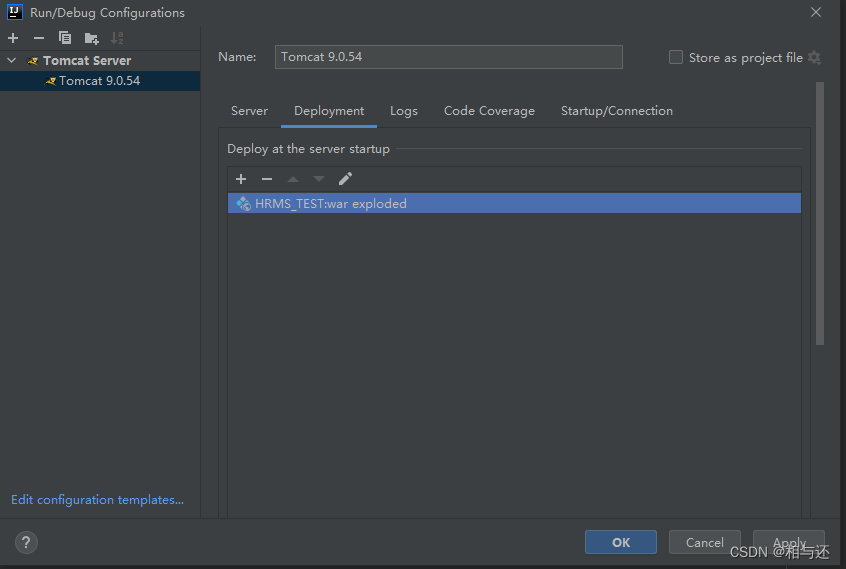
Task: Remove the selected deployment artifact
Action: coord(267,179)
